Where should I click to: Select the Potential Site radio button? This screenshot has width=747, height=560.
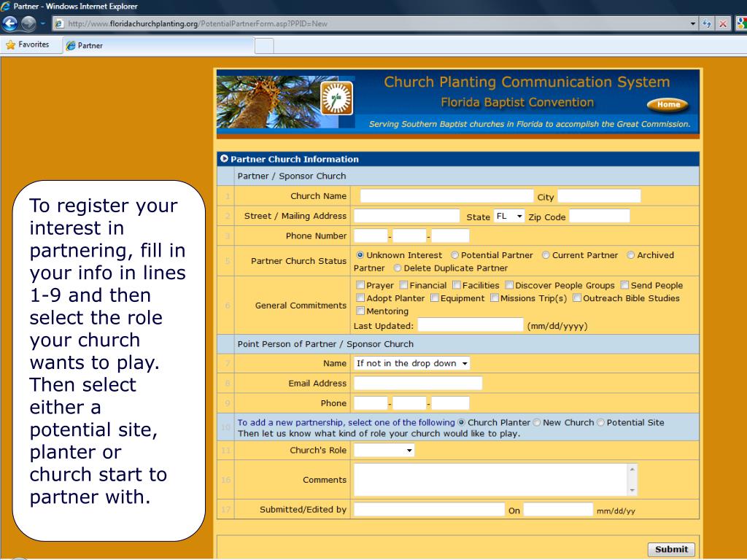pyautogui.click(x=600, y=422)
